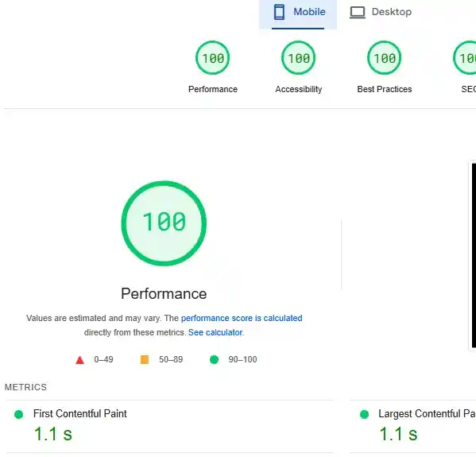
Task: Click the large 'Performance' heading text
Action: [x=164, y=293]
